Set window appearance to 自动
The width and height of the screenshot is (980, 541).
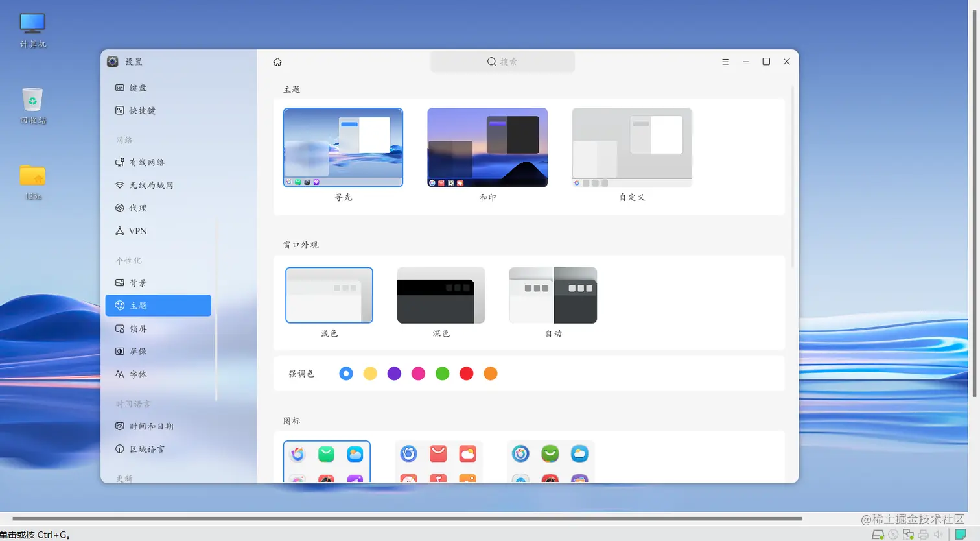pyautogui.click(x=553, y=295)
